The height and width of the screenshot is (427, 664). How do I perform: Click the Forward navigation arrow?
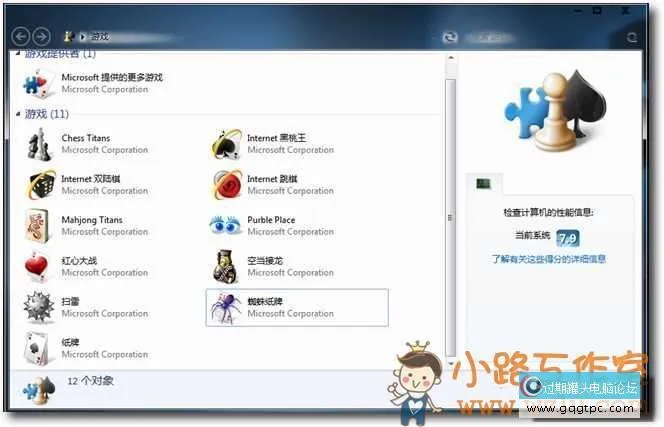[41, 36]
